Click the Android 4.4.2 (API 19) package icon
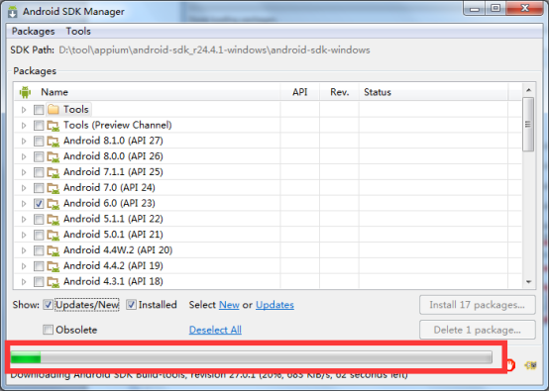Screen dimensions: 549x392 point(54,266)
